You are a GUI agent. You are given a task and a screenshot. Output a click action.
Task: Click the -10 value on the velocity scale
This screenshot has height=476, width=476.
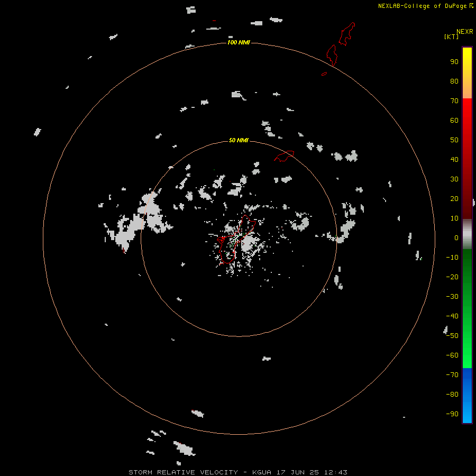coord(452,258)
